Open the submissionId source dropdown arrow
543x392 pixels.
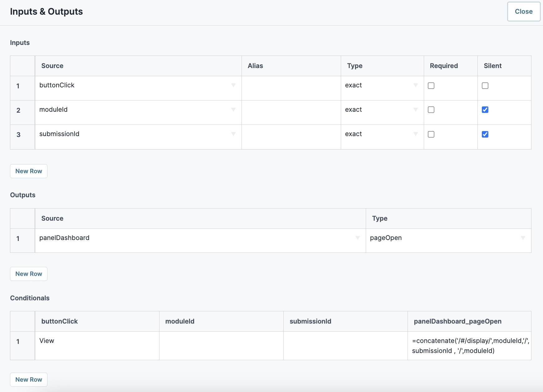pyautogui.click(x=233, y=134)
